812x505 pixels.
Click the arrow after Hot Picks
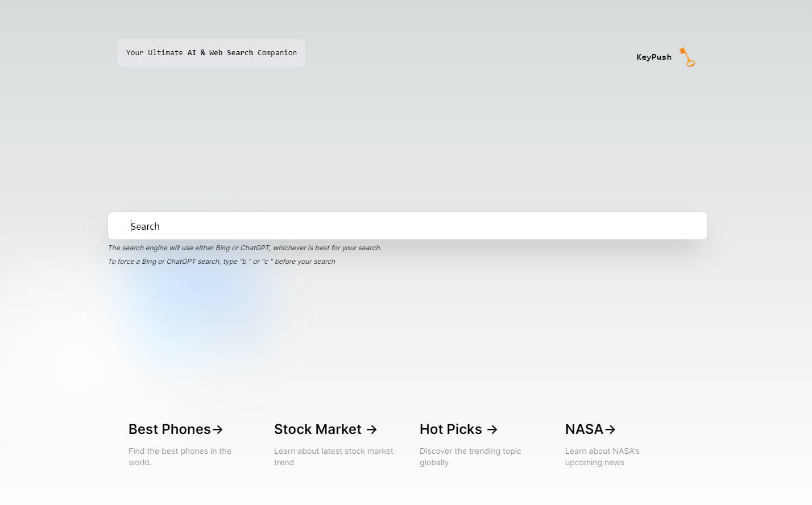coord(492,429)
